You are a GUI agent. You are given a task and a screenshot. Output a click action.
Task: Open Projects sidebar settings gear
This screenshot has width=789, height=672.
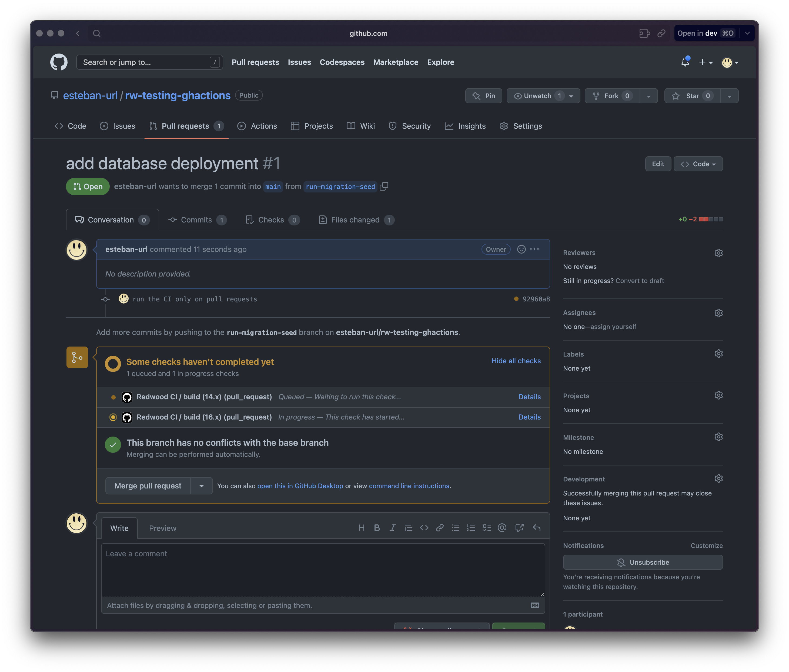pyautogui.click(x=718, y=395)
